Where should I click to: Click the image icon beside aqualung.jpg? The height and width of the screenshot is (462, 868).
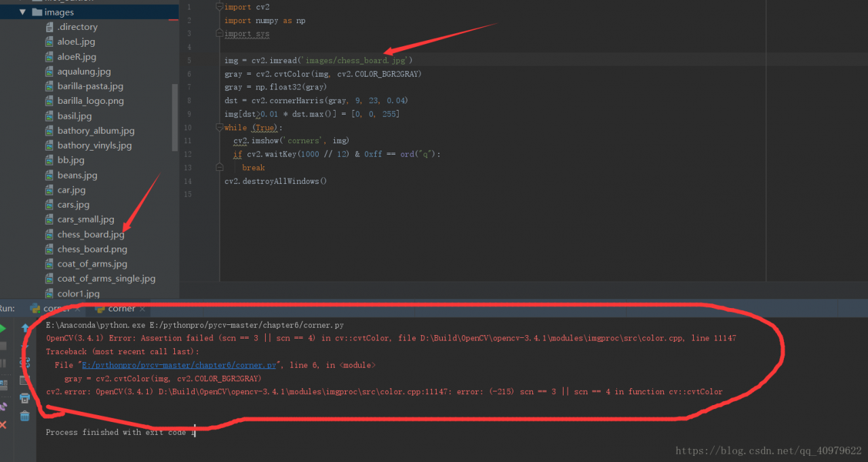(x=50, y=71)
